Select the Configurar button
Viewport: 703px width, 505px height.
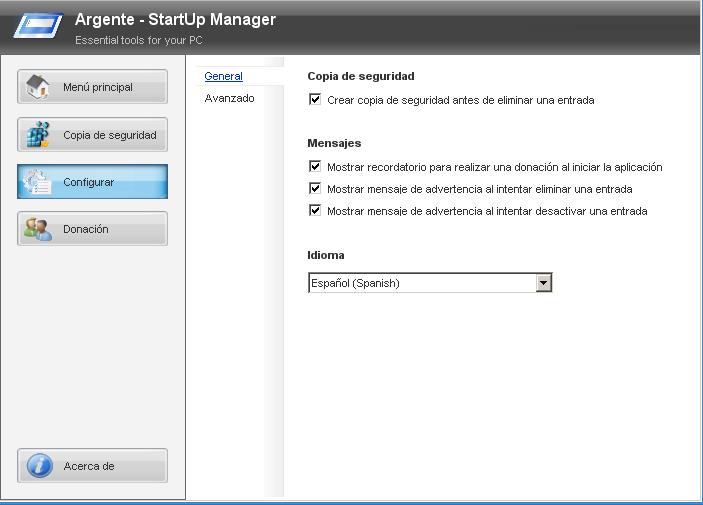(x=92, y=182)
